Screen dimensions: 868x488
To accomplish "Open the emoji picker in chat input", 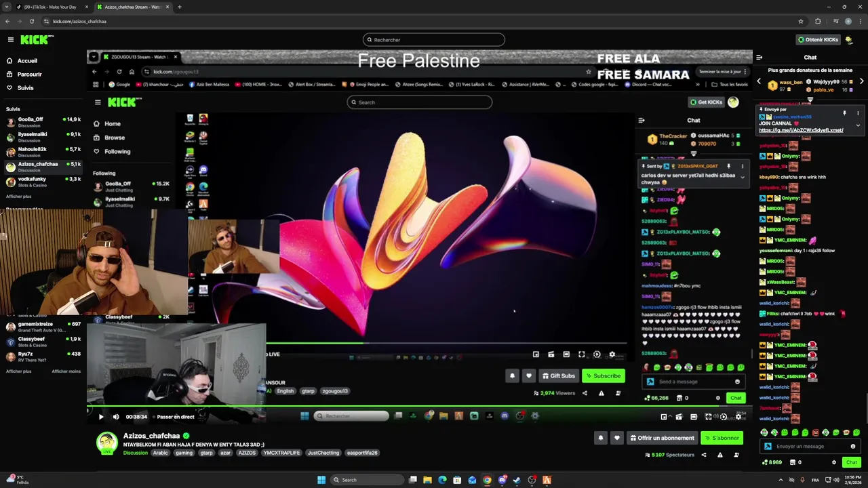I will [x=853, y=447].
